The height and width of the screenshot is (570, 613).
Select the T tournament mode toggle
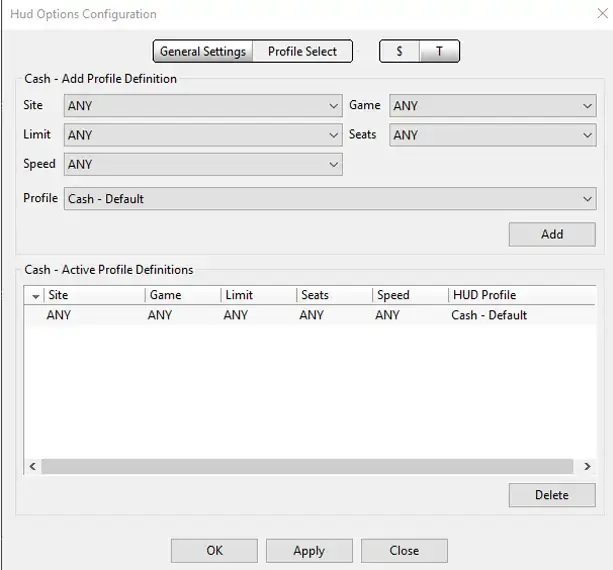click(x=439, y=51)
